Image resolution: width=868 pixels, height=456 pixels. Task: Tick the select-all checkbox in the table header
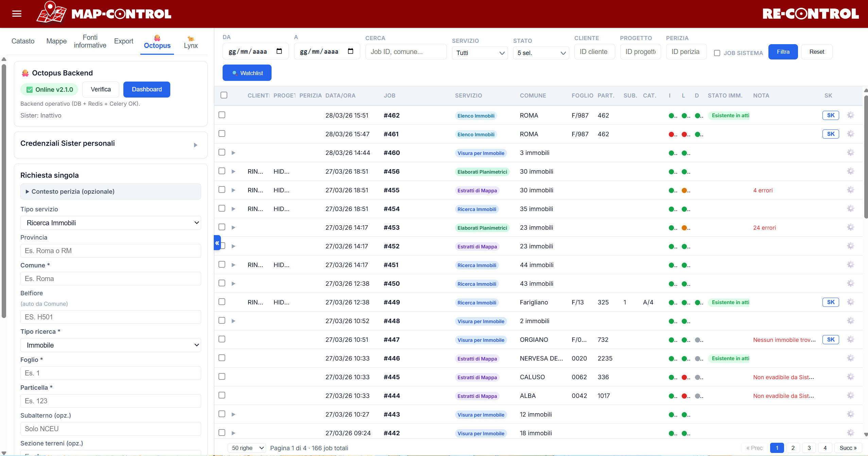tap(224, 95)
